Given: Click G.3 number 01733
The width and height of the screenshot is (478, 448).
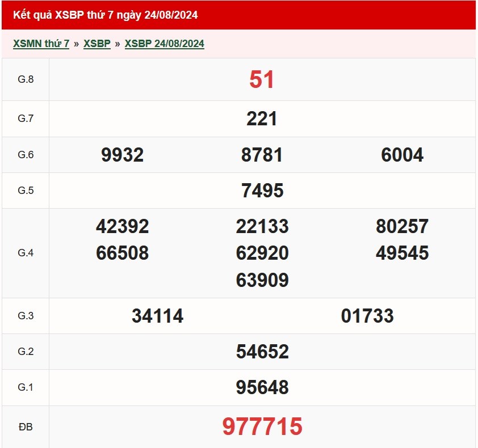Looking at the screenshot, I should [x=367, y=316].
